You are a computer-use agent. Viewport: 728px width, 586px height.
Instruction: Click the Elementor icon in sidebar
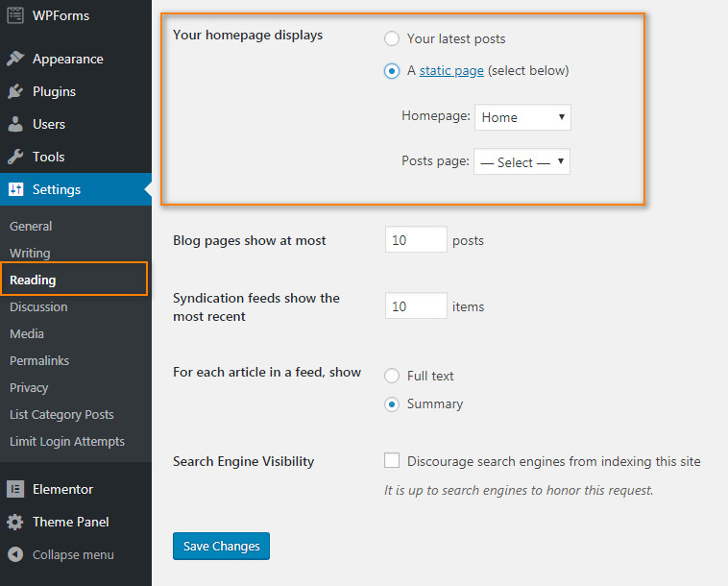click(x=15, y=489)
